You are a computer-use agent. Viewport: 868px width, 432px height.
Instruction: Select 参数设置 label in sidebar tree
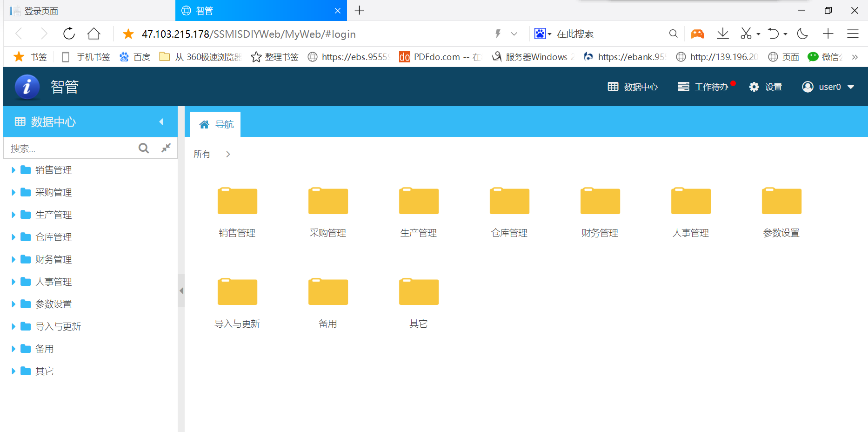[53, 304]
